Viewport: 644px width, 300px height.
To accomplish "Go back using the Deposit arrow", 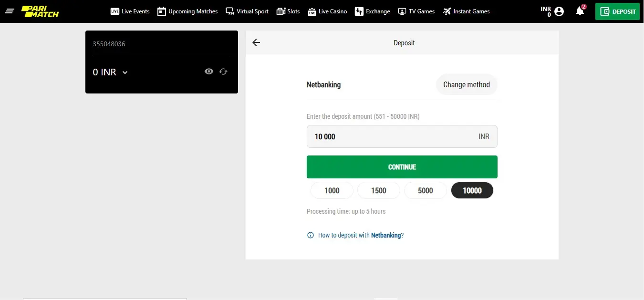I will click(x=256, y=42).
